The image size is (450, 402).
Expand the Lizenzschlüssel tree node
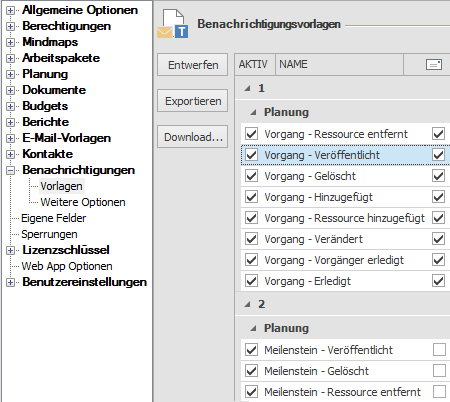(x=10, y=250)
